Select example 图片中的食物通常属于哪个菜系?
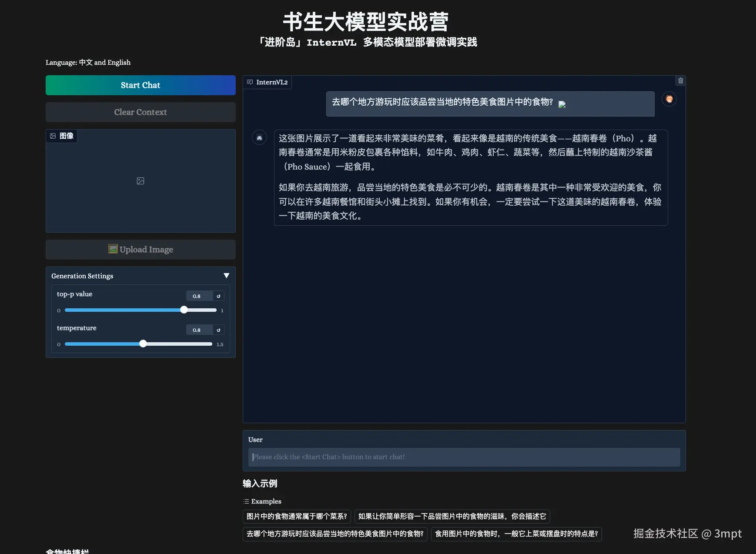The height and width of the screenshot is (554, 756). pos(297,516)
